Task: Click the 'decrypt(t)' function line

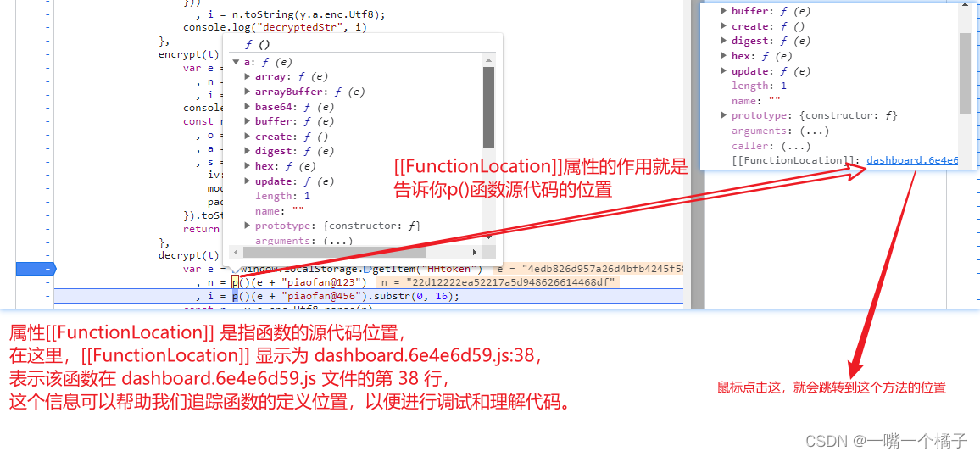Action: pyautogui.click(x=189, y=256)
